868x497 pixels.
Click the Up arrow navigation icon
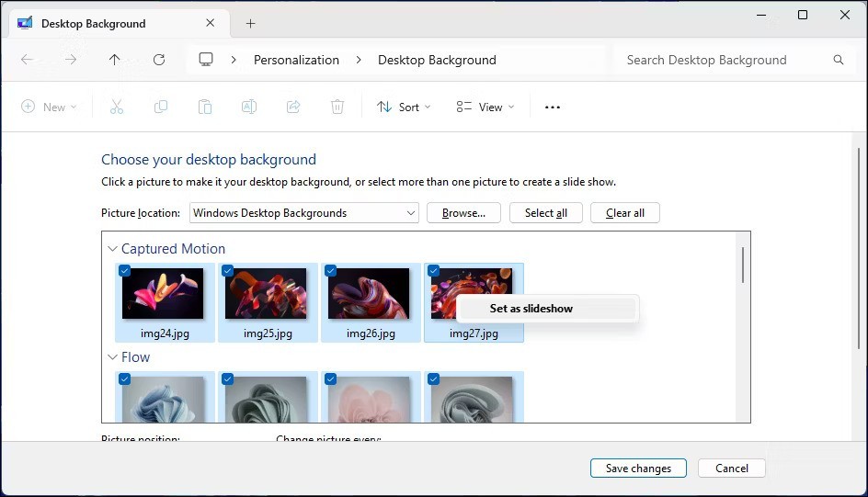pyautogui.click(x=114, y=60)
